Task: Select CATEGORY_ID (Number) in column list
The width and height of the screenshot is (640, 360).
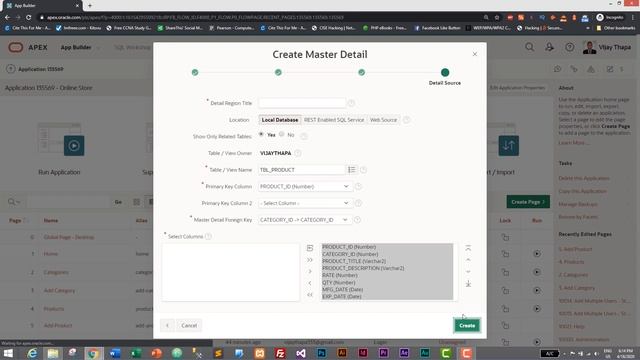Action: point(350,254)
